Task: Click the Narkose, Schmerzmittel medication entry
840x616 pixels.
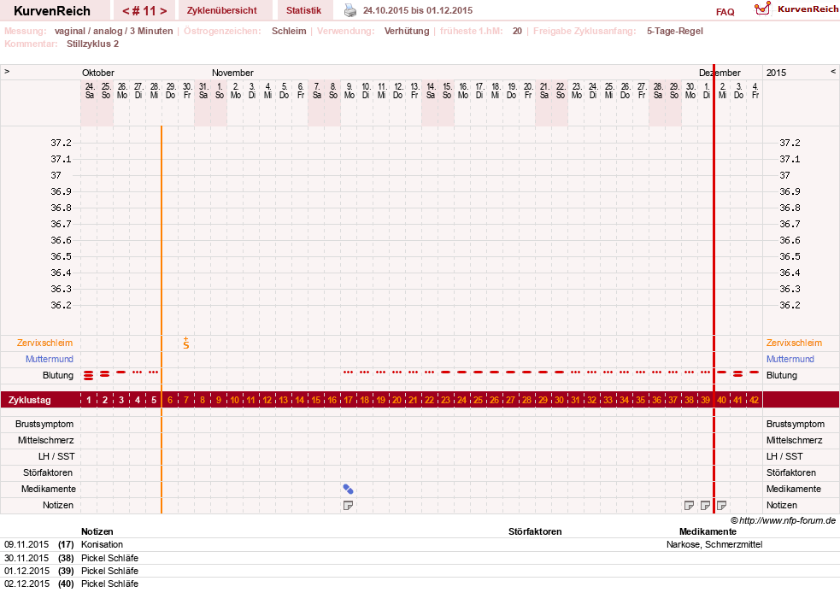Action: pos(714,545)
